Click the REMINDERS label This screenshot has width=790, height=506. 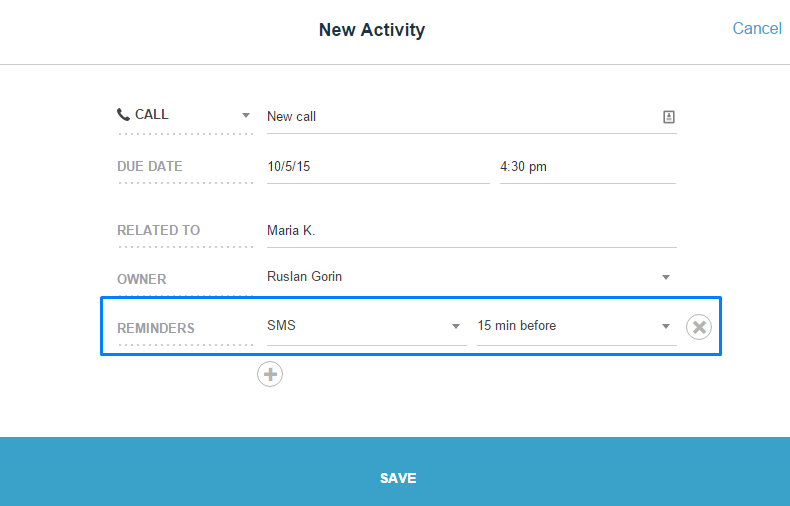(x=156, y=328)
